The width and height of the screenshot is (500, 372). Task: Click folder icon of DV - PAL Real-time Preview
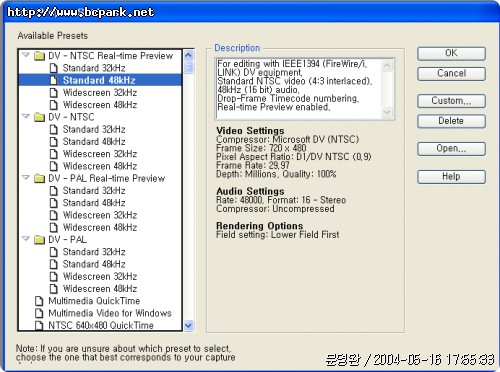pyautogui.click(x=40, y=178)
